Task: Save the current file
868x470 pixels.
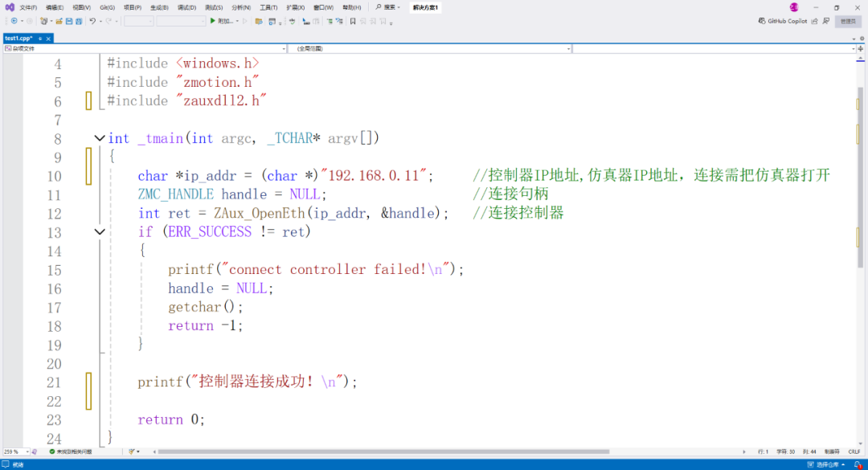Action: pyautogui.click(x=68, y=22)
